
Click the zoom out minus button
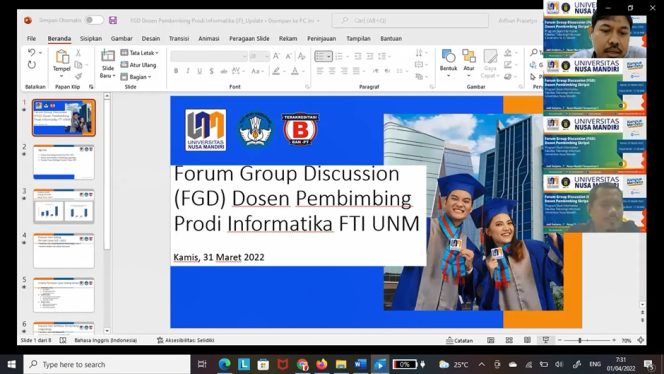(x=559, y=340)
